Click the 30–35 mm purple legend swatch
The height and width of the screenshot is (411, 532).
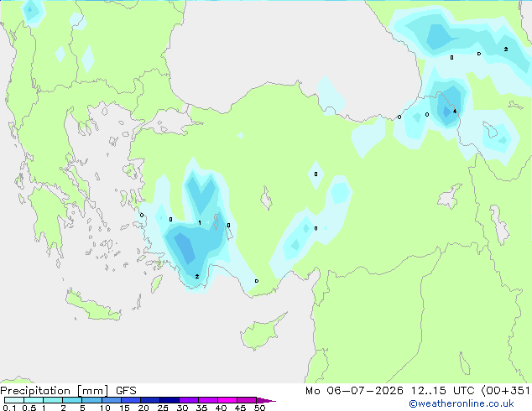[189, 400]
